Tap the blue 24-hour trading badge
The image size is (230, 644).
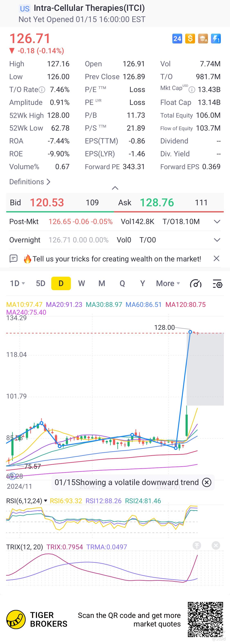177,39
